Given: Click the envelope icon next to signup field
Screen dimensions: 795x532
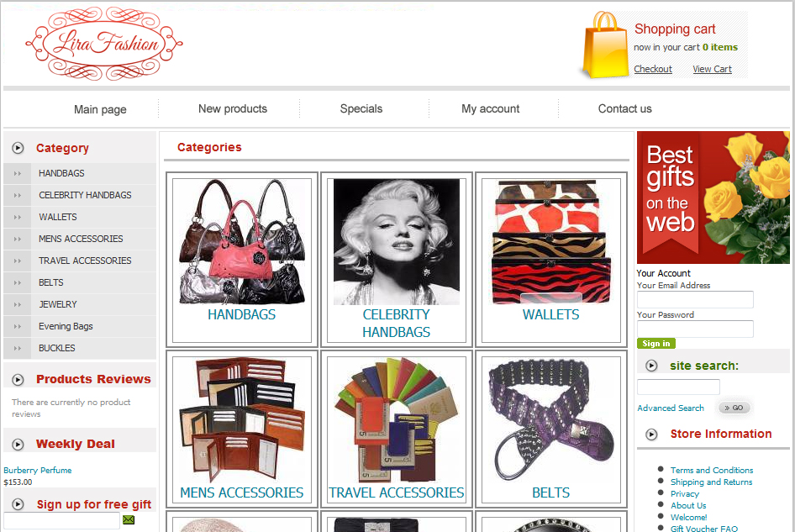Looking at the screenshot, I should tap(129, 520).
